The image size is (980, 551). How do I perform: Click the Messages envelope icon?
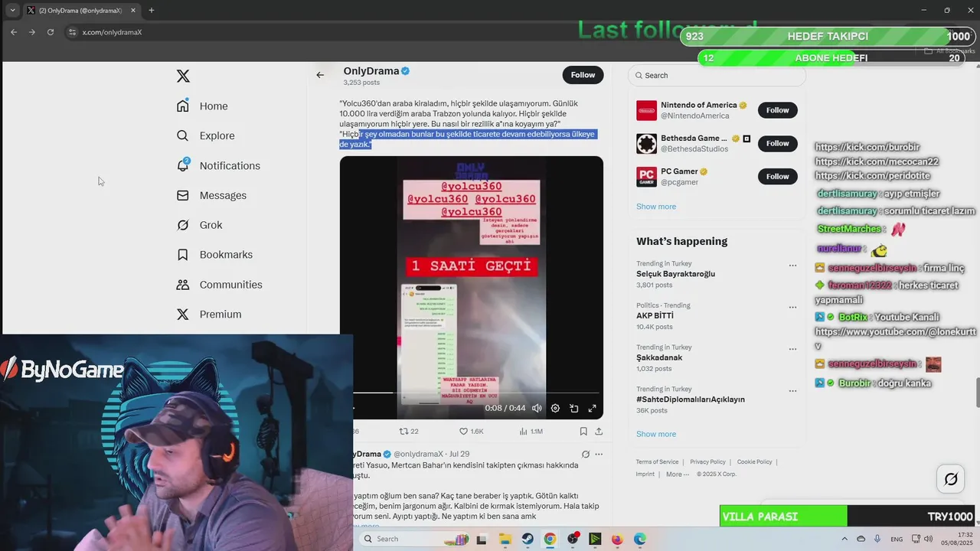(182, 195)
